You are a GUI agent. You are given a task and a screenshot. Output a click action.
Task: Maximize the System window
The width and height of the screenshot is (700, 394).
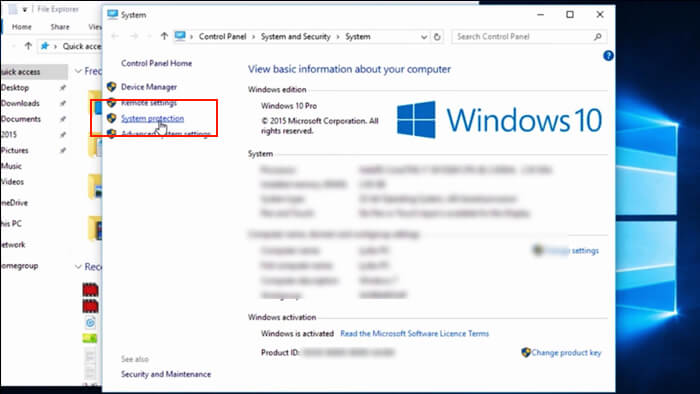tap(570, 15)
